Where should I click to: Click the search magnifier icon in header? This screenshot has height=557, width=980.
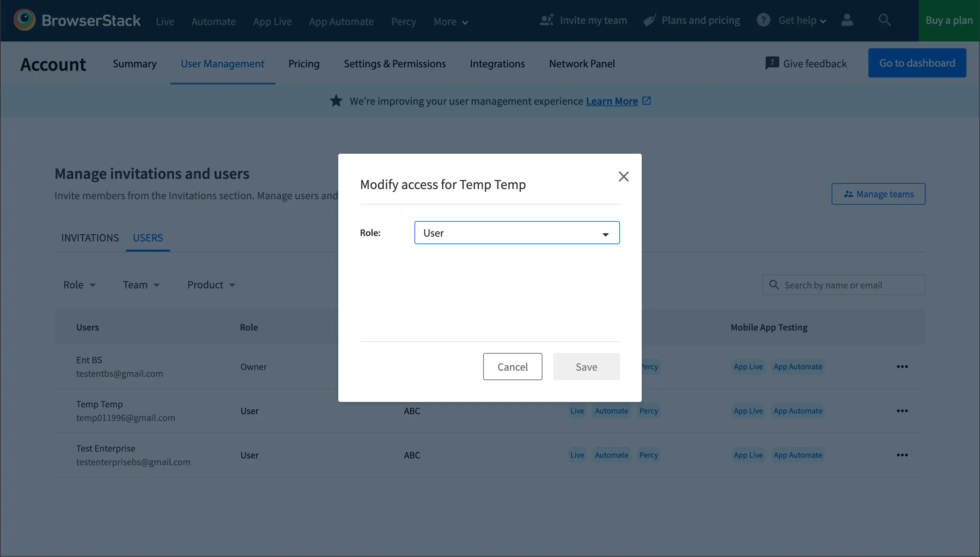click(x=884, y=20)
